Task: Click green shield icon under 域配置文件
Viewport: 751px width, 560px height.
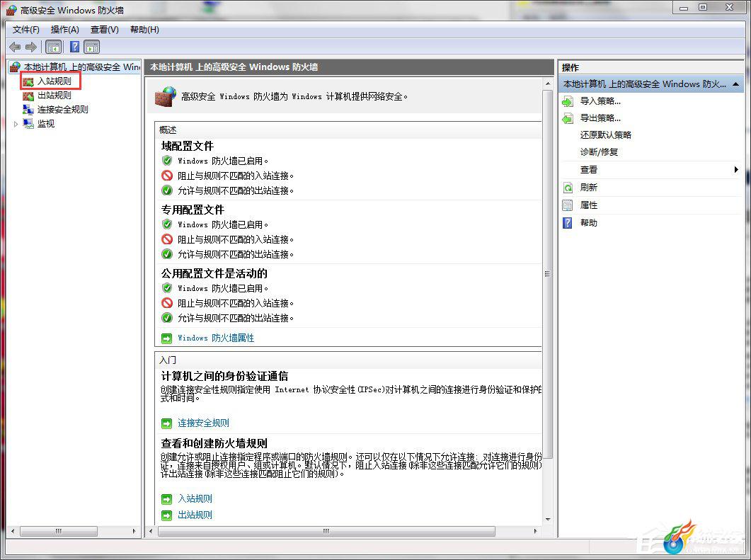Action: click(x=166, y=161)
